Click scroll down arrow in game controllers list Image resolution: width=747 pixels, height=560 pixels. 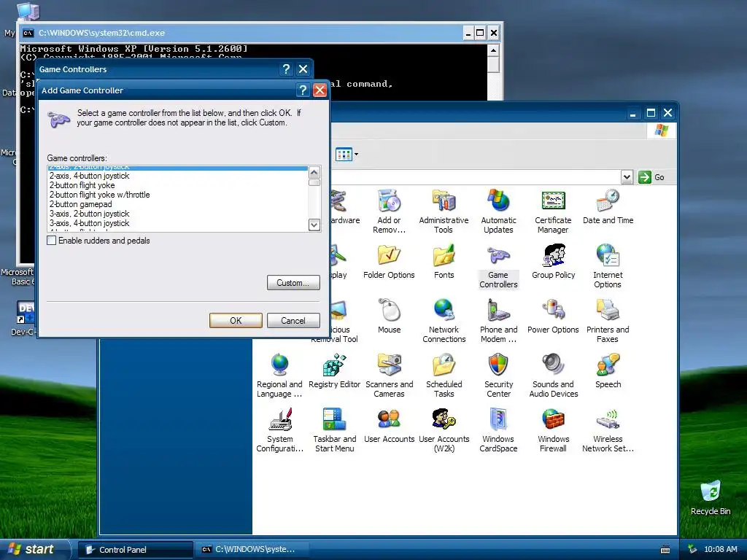coord(314,225)
